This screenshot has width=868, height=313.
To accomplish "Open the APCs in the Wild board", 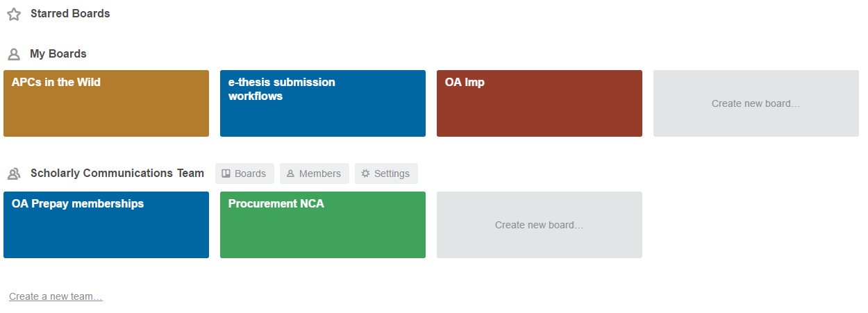I will [x=106, y=103].
